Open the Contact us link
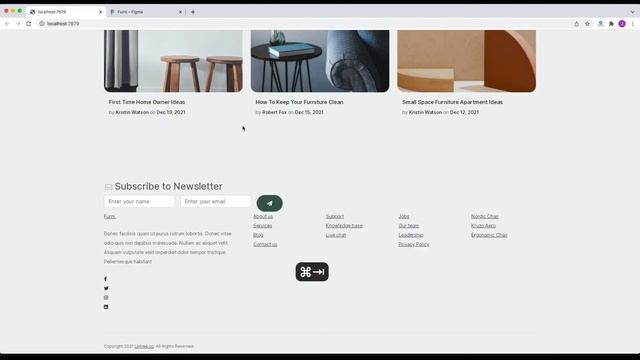This screenshot has width=640, height=360. 265,244
